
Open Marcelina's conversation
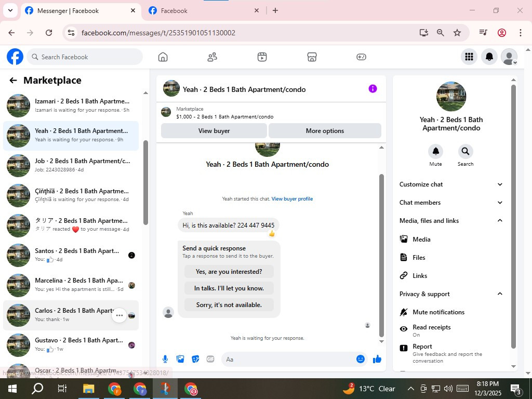pos(71,285)
